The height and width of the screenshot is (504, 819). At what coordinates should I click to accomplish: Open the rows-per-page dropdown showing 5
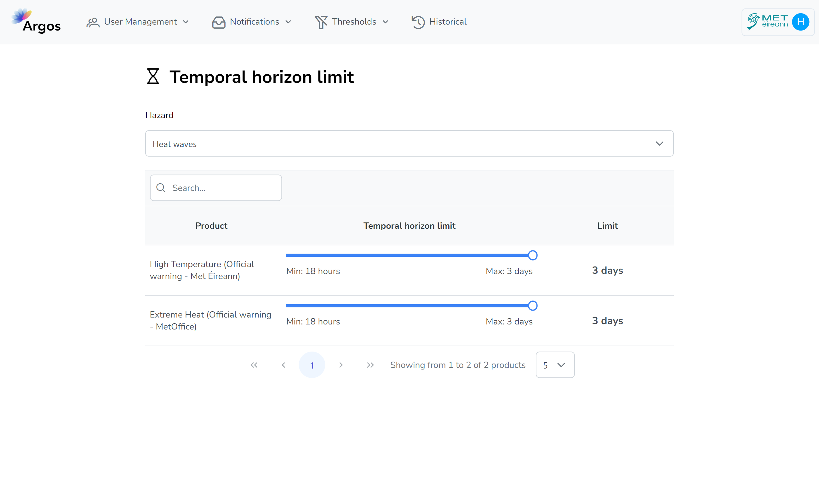[555, 365]
